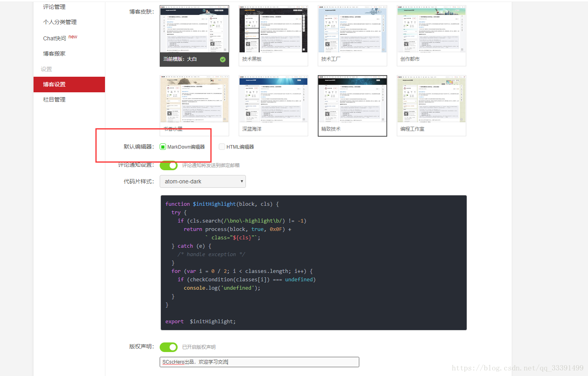Choose the 深蓝海洋 skin thumbnail

(x=273, y=105)
